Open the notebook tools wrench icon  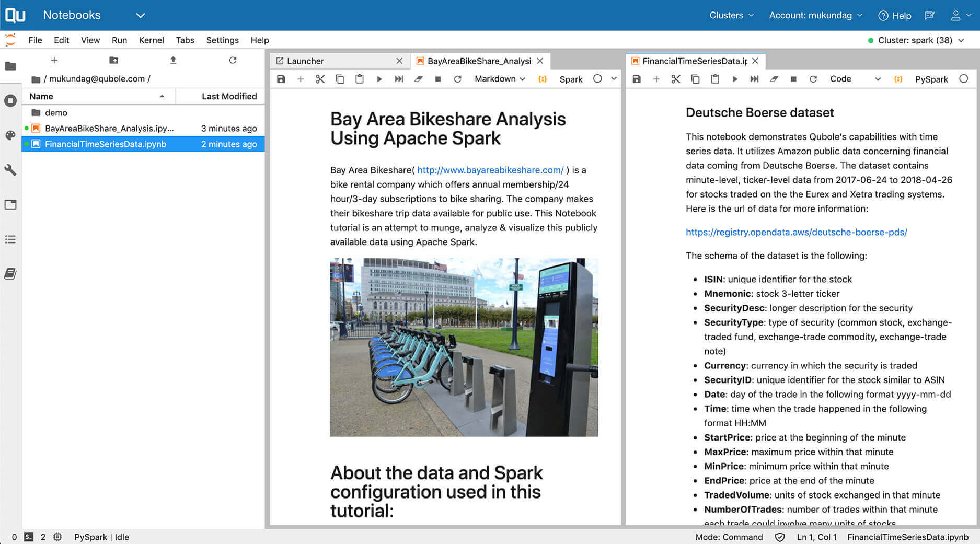tap(10, 170)
